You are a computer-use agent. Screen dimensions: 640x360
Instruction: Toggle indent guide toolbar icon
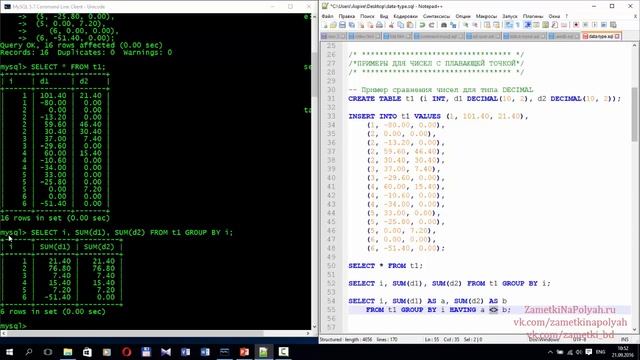point(527,25)
